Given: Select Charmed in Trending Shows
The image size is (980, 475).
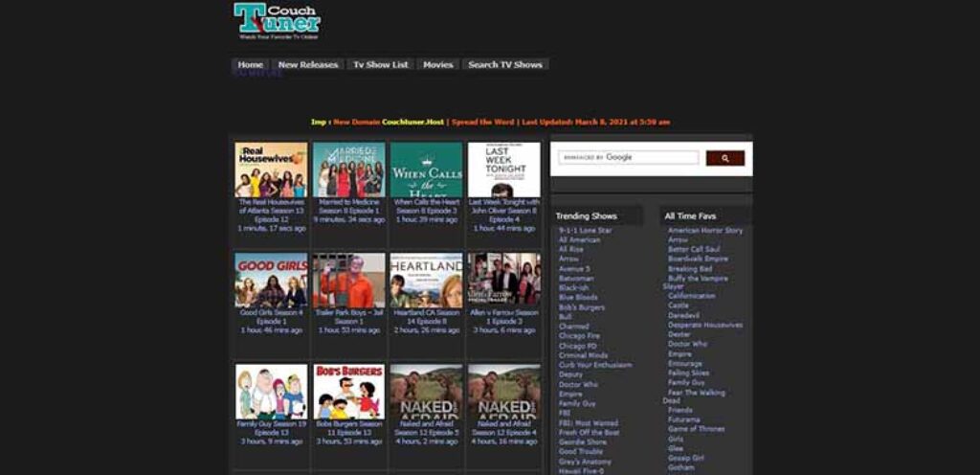Looking at the screenshot, I should coord(574,327).
